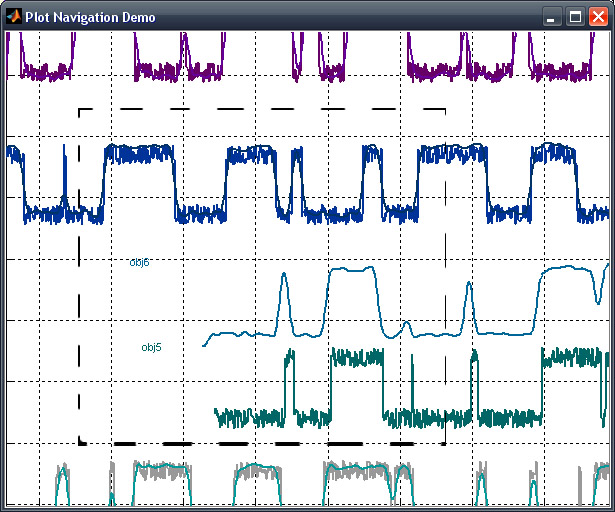This screenshot has height=512, width=615.
Task: Click the starting point of the obj6 curve
Action: coord(204,346)
